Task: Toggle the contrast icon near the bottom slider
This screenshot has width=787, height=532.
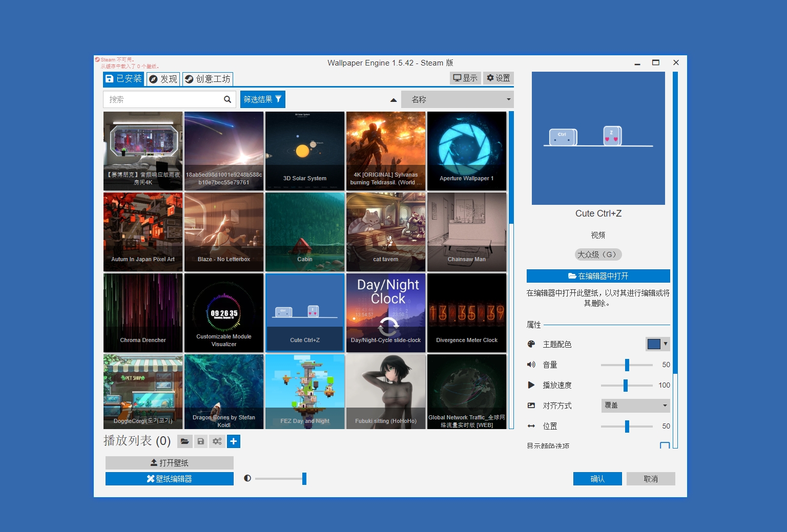Action: click(x=248, y=478)
